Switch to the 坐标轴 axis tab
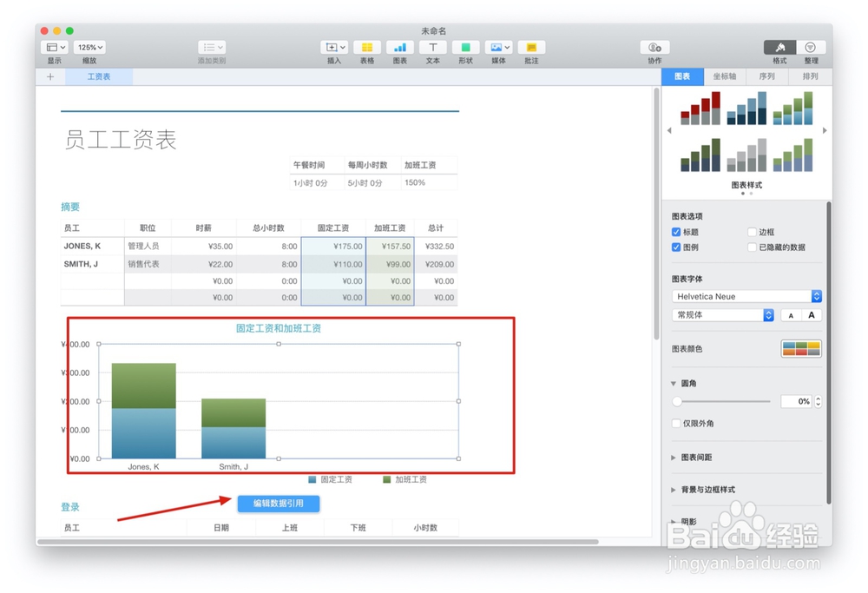This screenshot has width=868, height=593. (x=726, y=76)
